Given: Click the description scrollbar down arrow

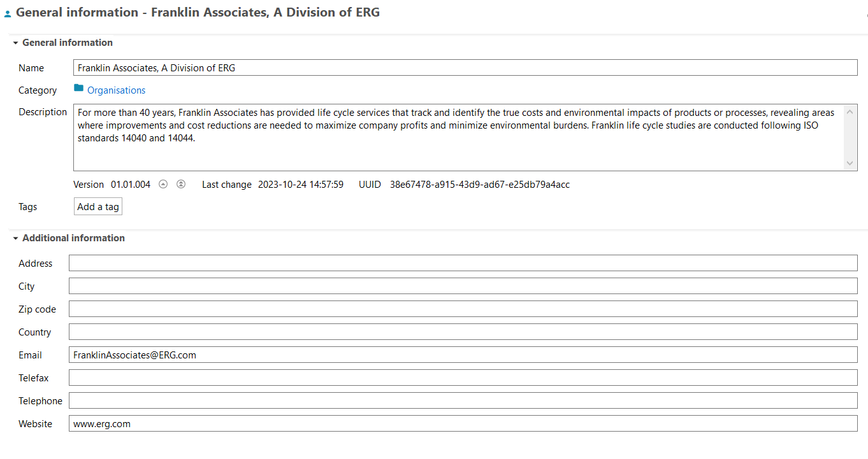Looking at the screenshot, I should (x=850, y=163).
